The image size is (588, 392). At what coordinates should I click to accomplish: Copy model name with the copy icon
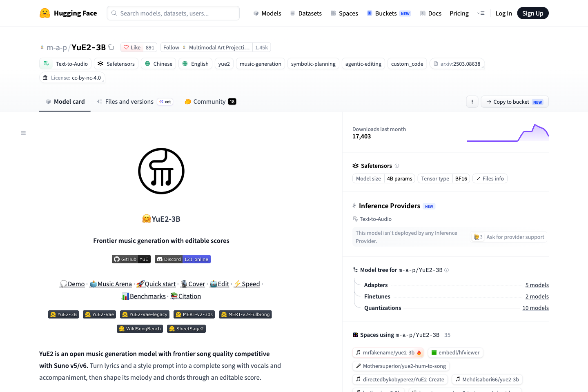click(x=111, y=47)
